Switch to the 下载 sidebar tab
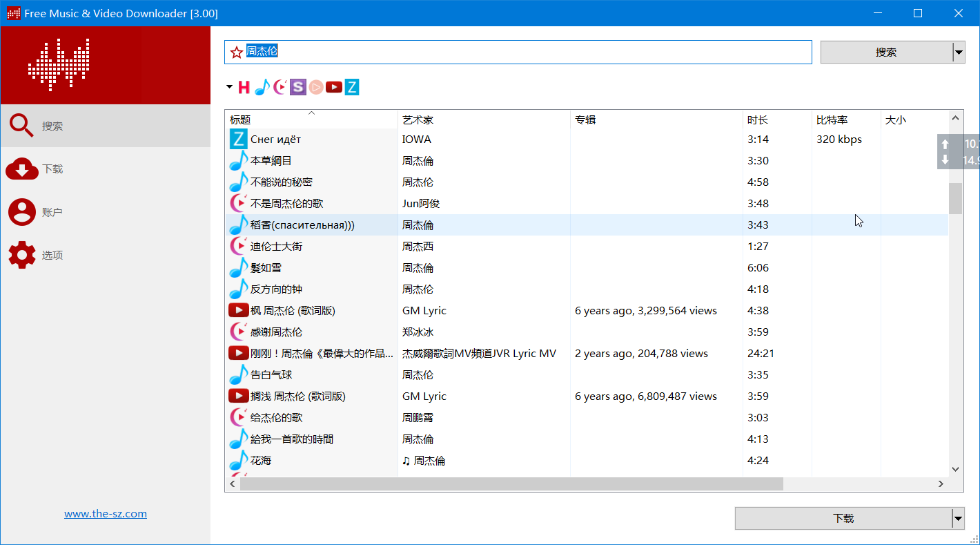The height and width of the screenshot is (545, 980). (105, 169)
